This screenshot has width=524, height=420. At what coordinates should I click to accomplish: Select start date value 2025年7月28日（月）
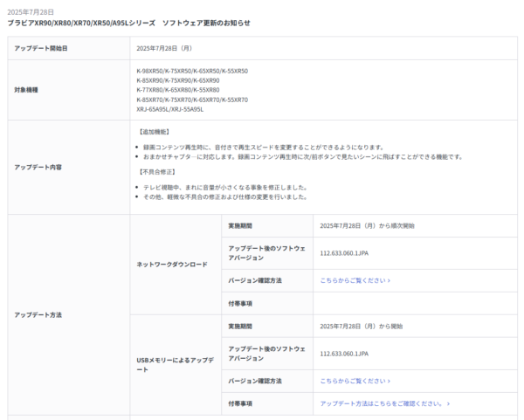(164, 48)
